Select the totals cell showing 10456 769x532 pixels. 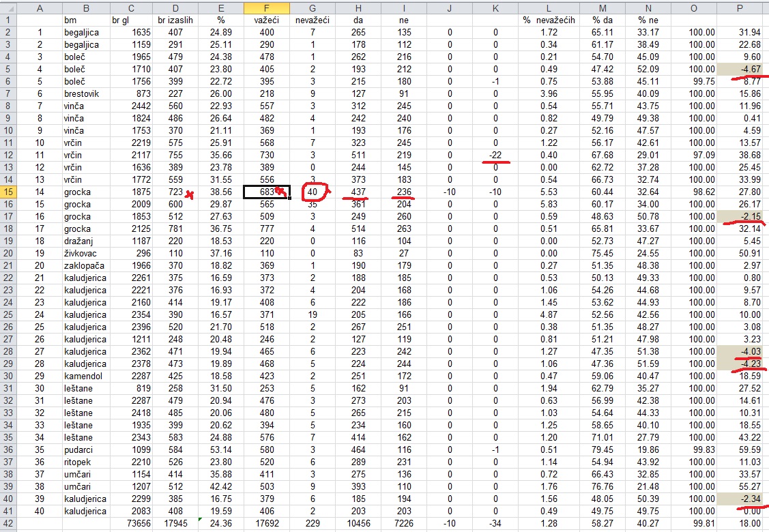point(358,523)
